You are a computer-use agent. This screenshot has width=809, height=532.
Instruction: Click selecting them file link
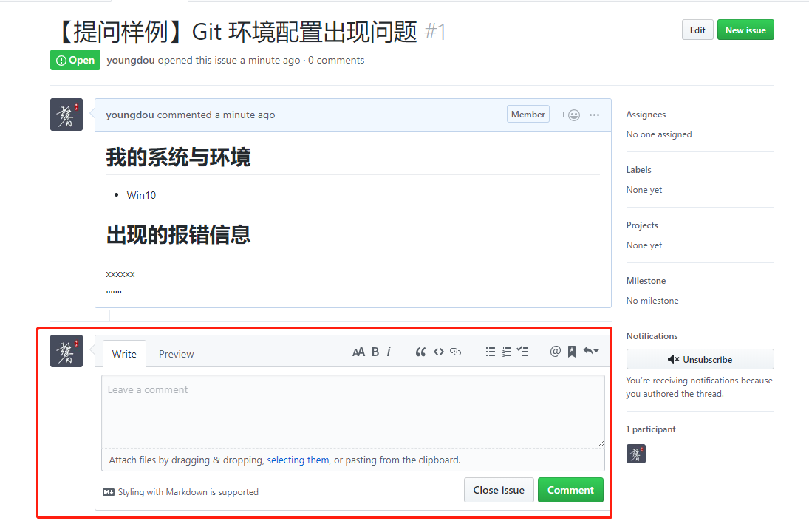pyautogui.click(x=298, y=460)
